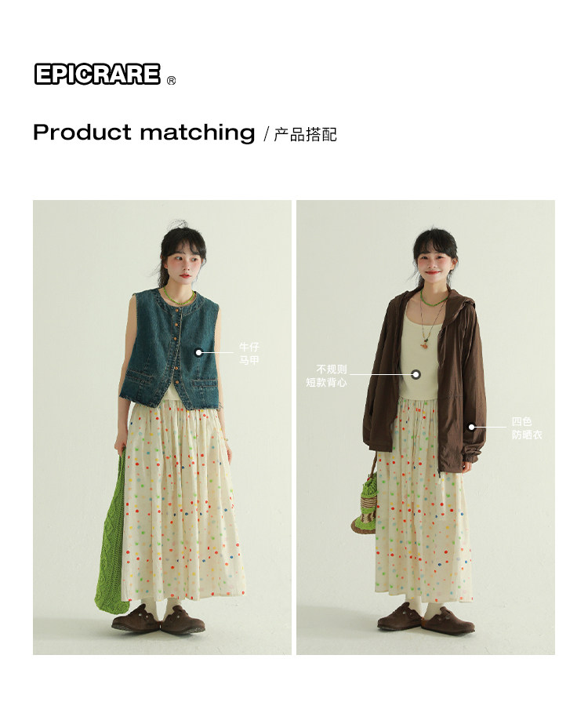
Task: Click the hotspot dot on the cream tank top
Action: point(416,374)
